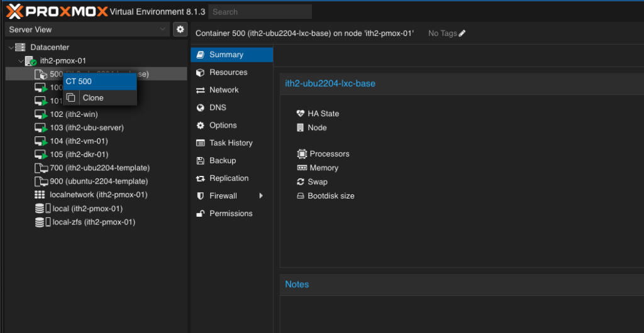Select 103 (ith2-ubu-server) in tree
The height and width of the screenshot is (333, 644).
tap(96, 128)
